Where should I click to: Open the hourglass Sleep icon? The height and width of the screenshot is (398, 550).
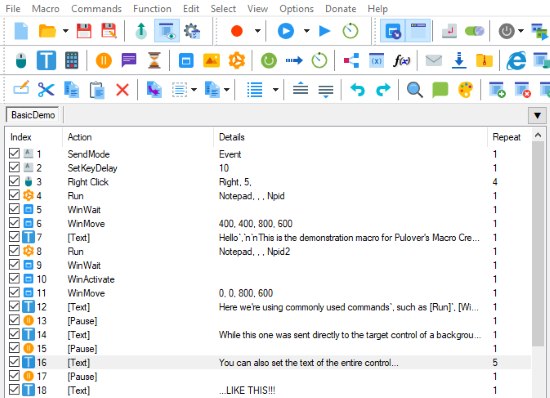coord(154,60)
